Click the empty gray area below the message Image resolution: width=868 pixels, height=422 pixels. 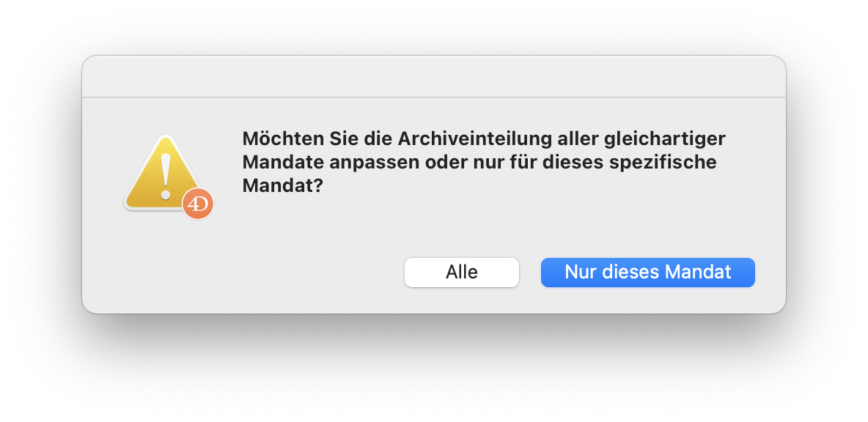pyautogui.click(x=434, y=227)
